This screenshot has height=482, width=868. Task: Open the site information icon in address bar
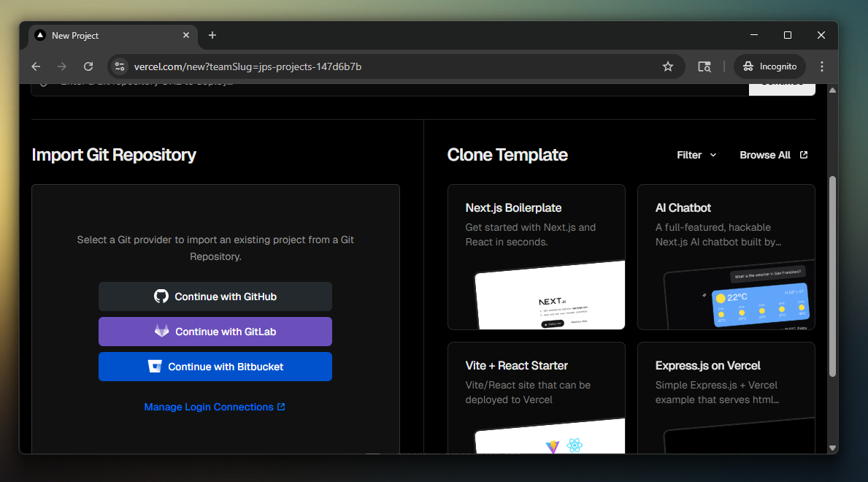click(x=120, y=66)
